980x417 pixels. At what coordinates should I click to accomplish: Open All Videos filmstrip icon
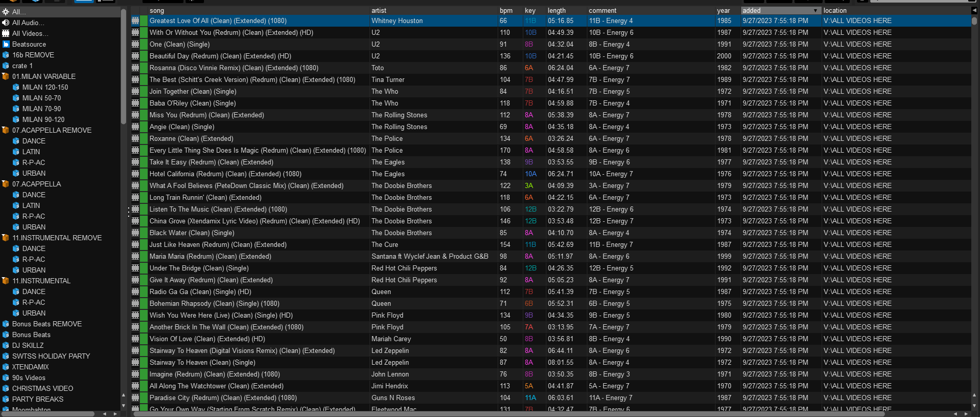tap(6, 33)
